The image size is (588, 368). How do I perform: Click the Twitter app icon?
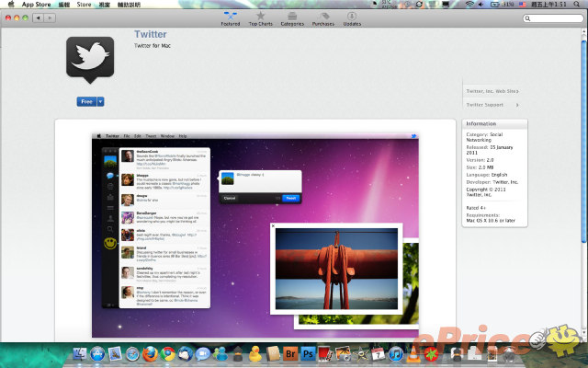pos(90,59)
